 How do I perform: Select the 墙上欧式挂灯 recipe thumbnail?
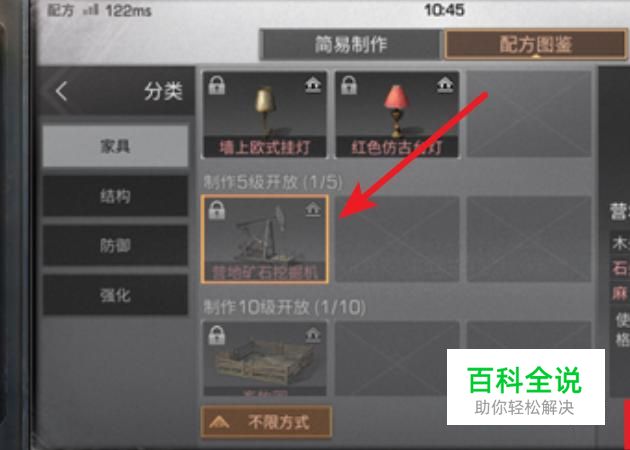coord(265,115)
